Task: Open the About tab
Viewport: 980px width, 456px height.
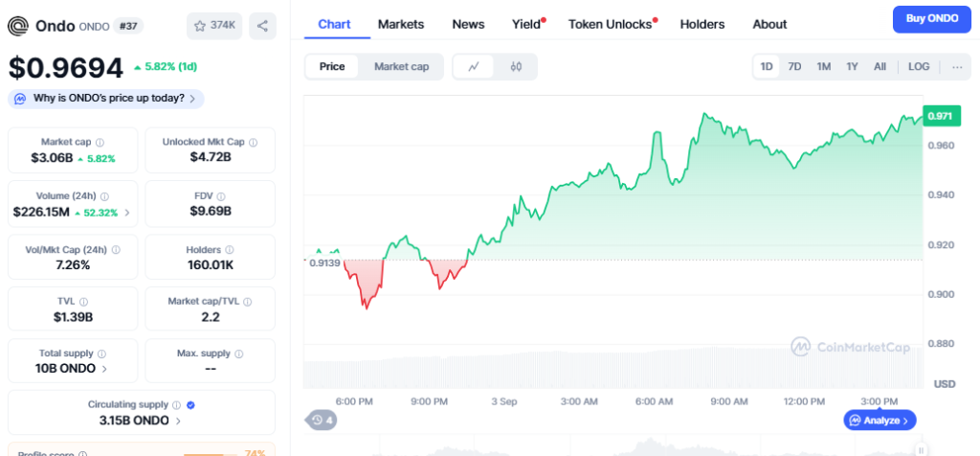Action: [769, 24]
